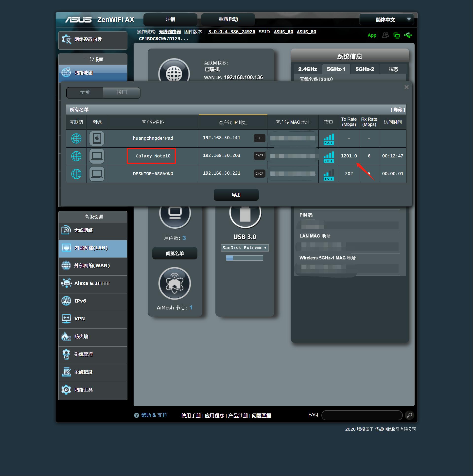Image resolution: width=473 pixels, height=476 pixels.
Task: Click the 无线路由器 operation mode link
Action: point(170,32)
